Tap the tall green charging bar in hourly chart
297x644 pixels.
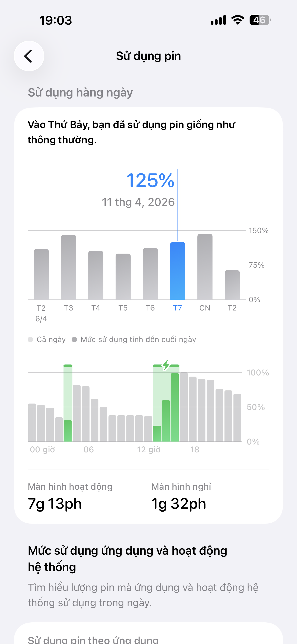(175, 407)
